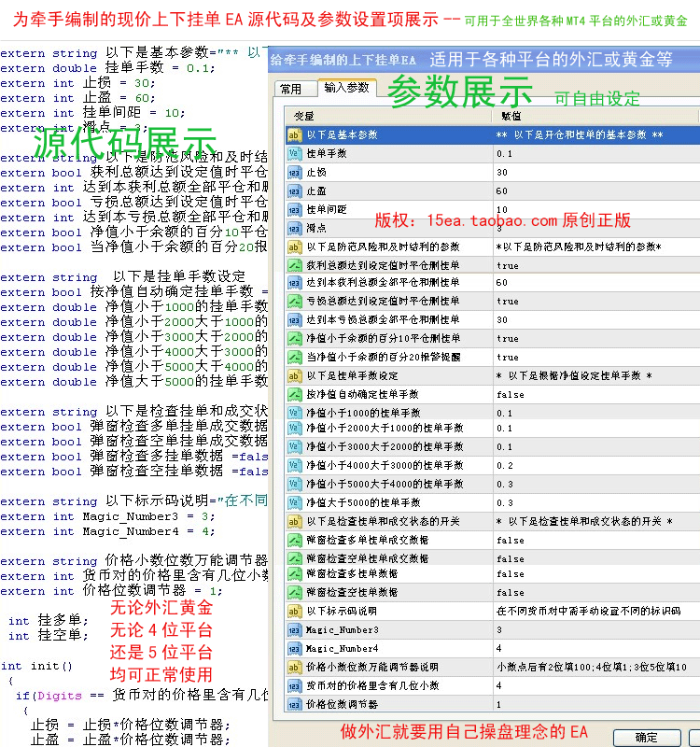This screenshot has height=747, width=700.
Task: Click the integer icon beside 挂单间距
Action: tap(294, 209)
